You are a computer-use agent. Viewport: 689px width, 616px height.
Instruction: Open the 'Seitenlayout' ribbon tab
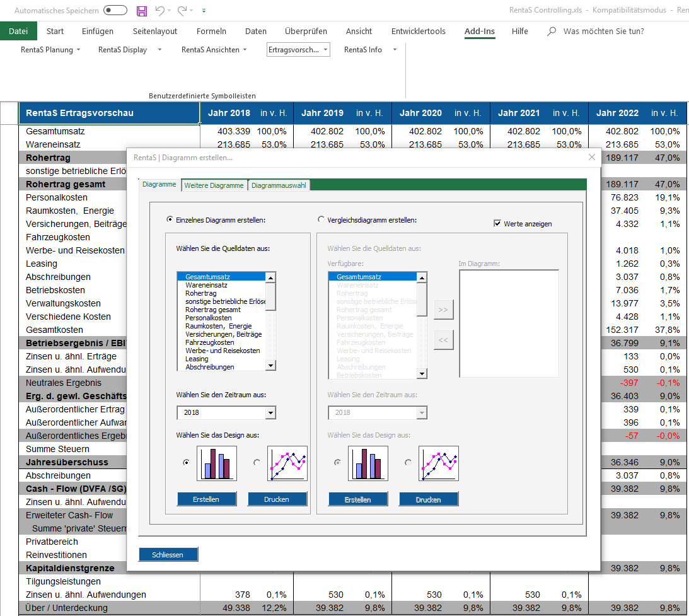click(155, 31)
